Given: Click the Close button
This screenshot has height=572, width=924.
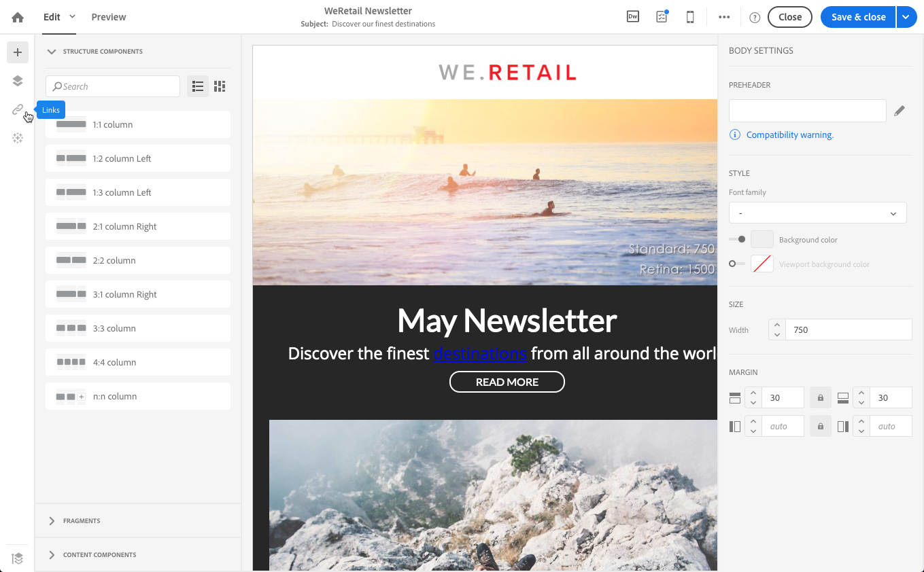Looking at the screenshot, I should click(x=790, y=17).
